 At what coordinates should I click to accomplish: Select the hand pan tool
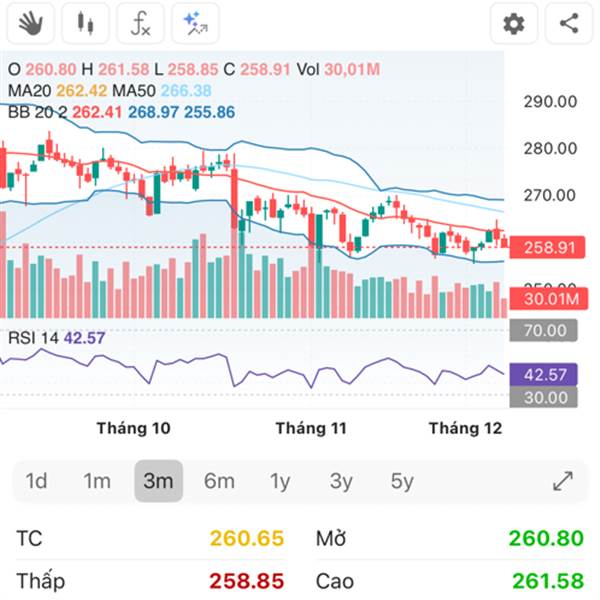click(29, 23)
